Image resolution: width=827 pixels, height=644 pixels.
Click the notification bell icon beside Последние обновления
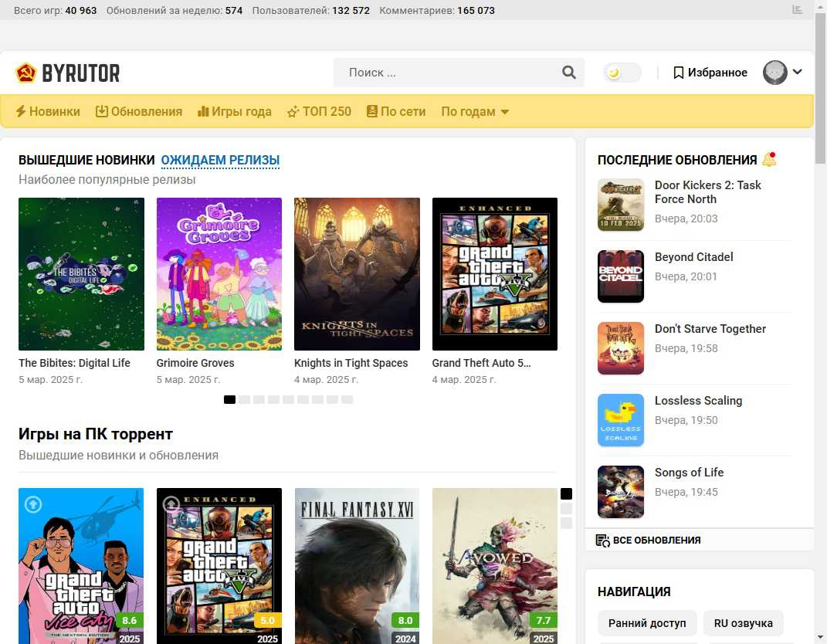769,159
